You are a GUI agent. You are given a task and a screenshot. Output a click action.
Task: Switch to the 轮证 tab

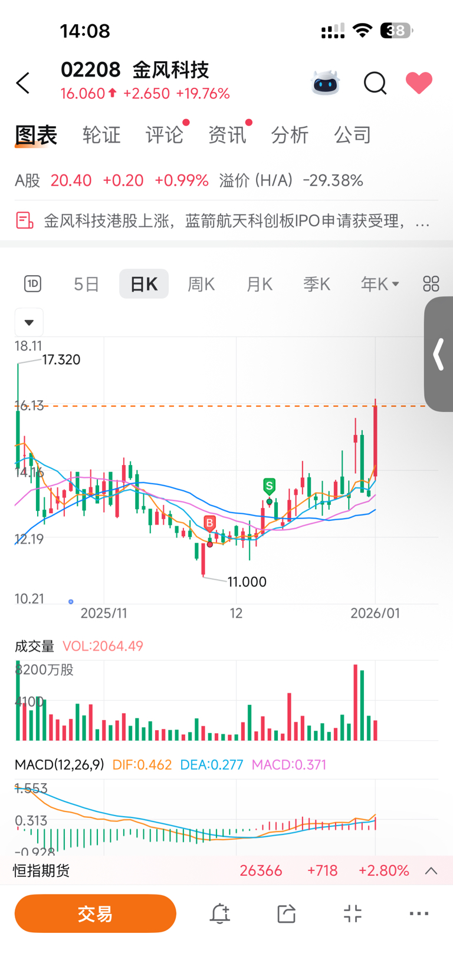101,135
